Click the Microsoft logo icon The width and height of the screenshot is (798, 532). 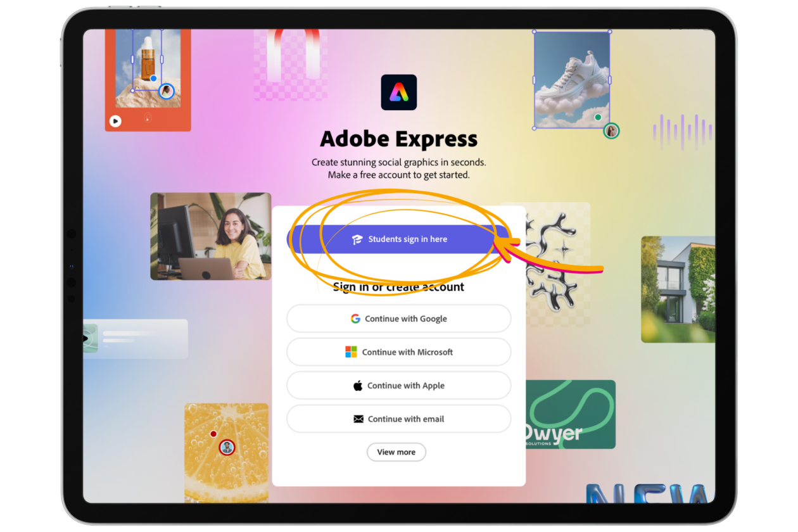351,352
